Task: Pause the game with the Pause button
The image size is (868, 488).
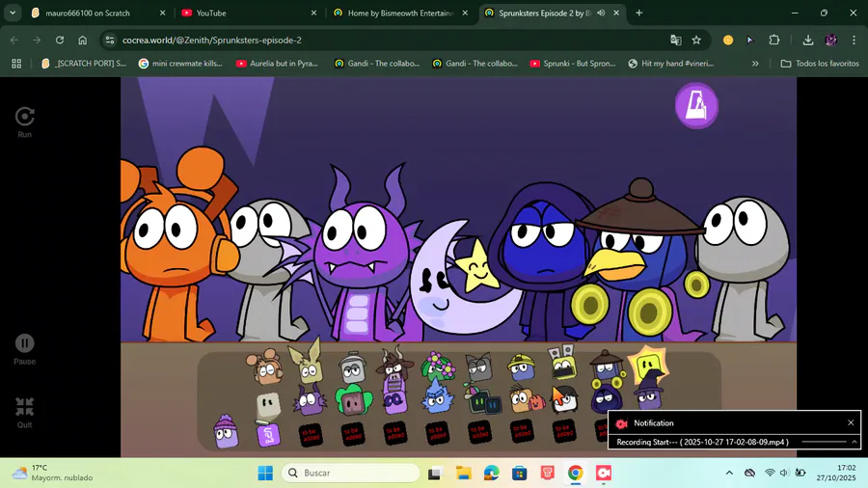Action: 25,343
